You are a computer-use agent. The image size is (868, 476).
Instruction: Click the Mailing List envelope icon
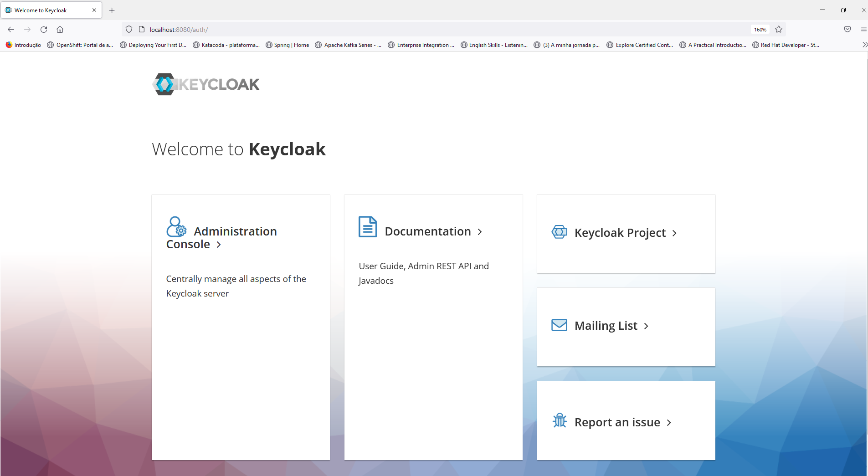click(559, 325)
